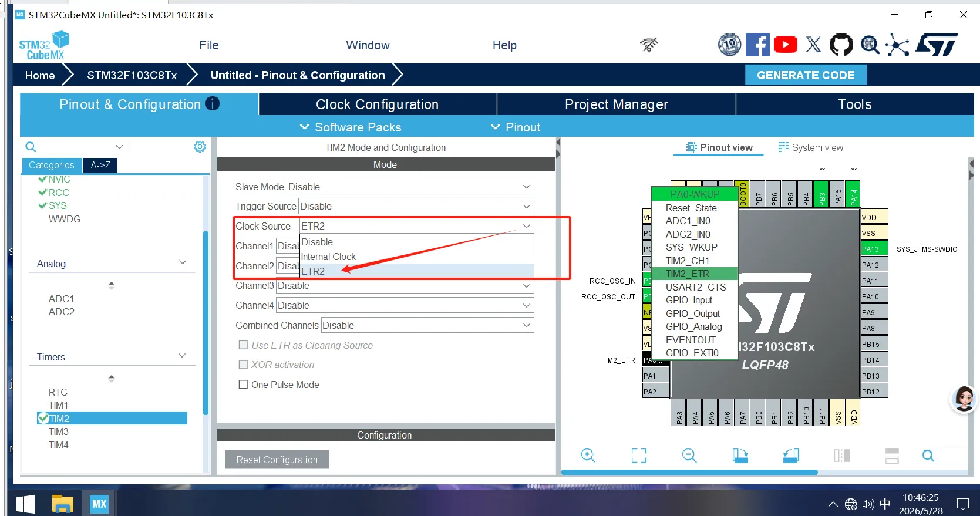Open the Channel4 dropdown
This screenshot has height=516, width=980.
tap(405, 305)
